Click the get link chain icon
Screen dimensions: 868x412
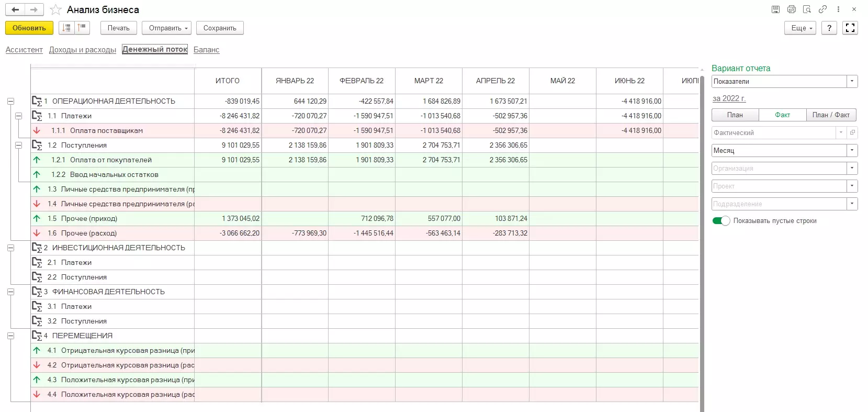[822, 9]
